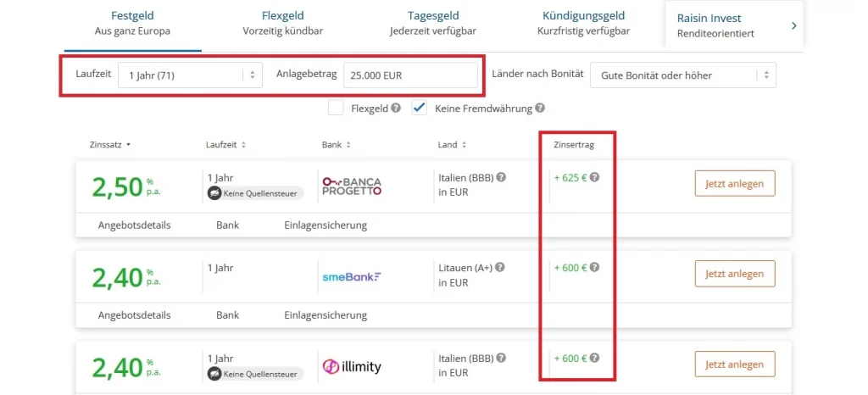Image resolution: width=868 pixels, height=395 pixels.
Task: Click the illimity bank logo
Action: pyautogui.click(x=352, y=366)
